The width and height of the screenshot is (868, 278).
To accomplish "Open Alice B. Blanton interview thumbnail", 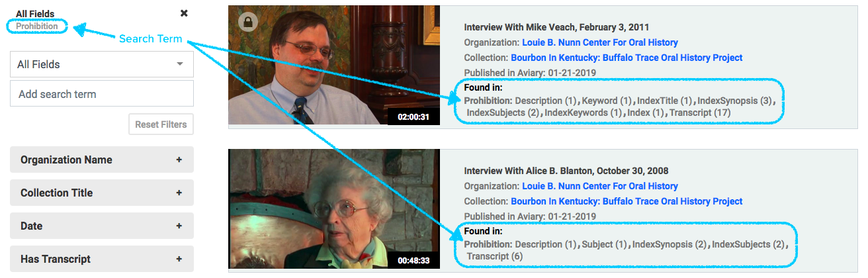I will 333,208.
